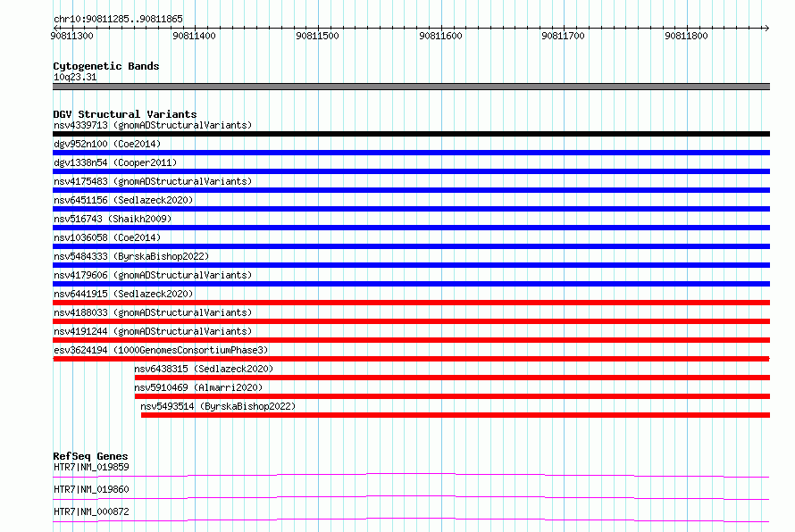Click the red nsv4188033 variant bar

pos(411,321)
